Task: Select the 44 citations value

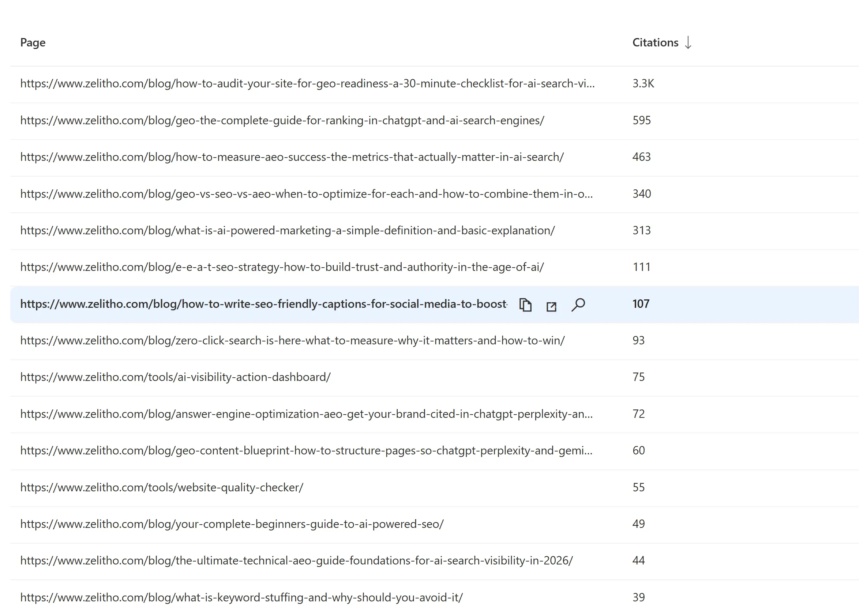Action: 638,561
